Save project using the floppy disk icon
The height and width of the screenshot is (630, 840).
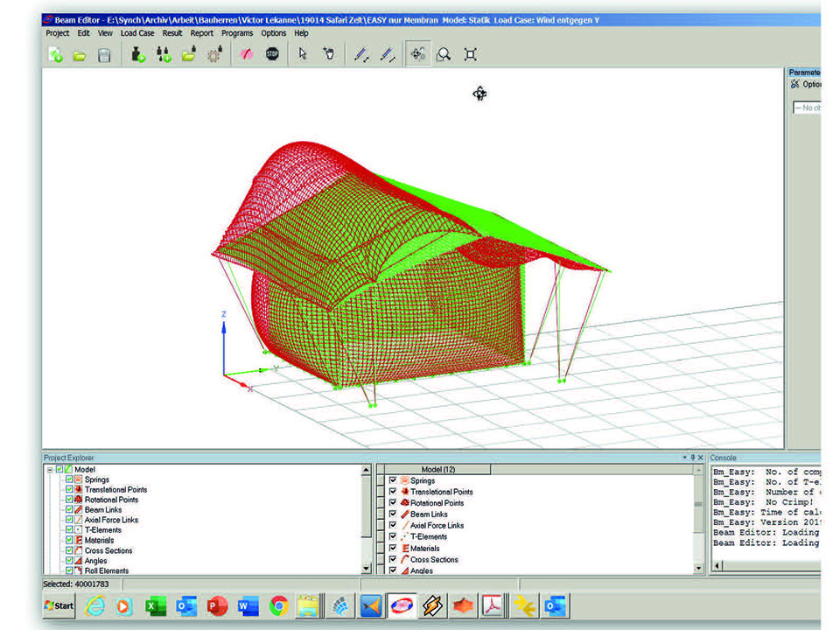coord(104,55)
